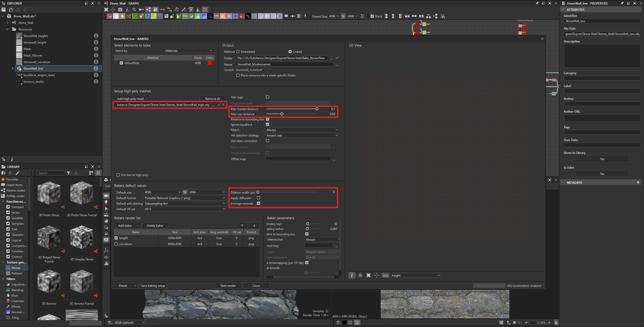Click the Max frontal distance slider handle
644x327 pixels.
[317, 109]
